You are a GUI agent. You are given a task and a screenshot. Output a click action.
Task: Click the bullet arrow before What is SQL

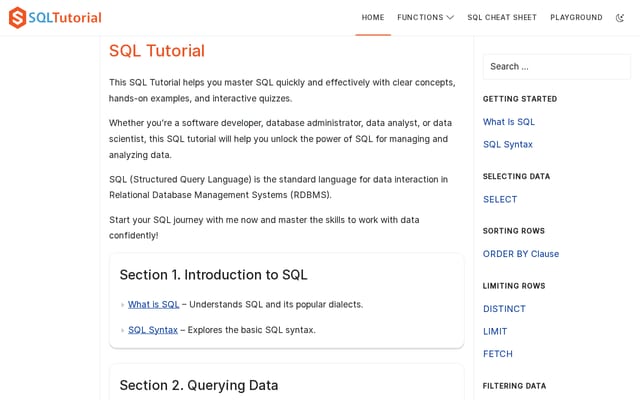tap(122, 305)
